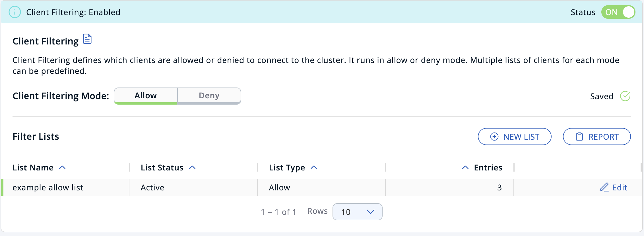Image resolution: width=644 pixels, height=236 pixels.
Task: Select the Filter Lists section heading
Action: [36, 136]
